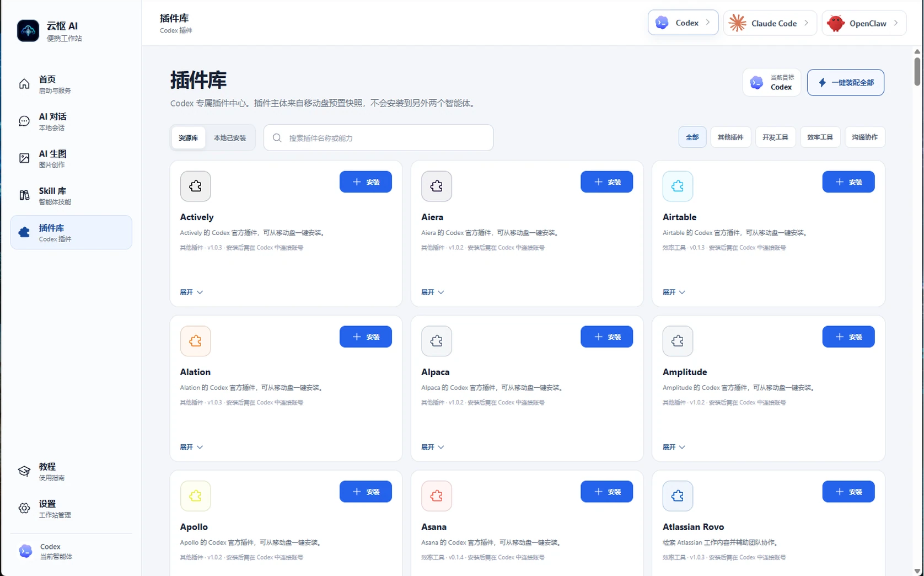Switch to the 资源库 tab
This screenshot has width=924, height=576.
189,138
